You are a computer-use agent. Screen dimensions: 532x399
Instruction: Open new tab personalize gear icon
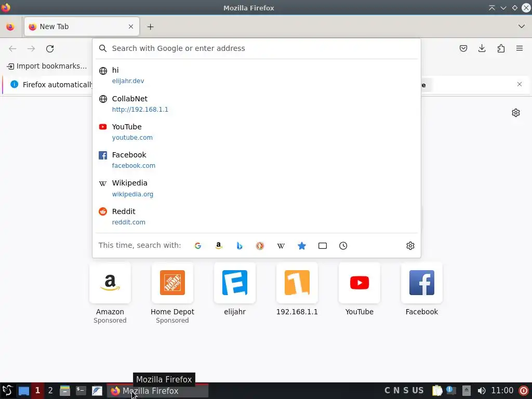[x=516, y=113]
